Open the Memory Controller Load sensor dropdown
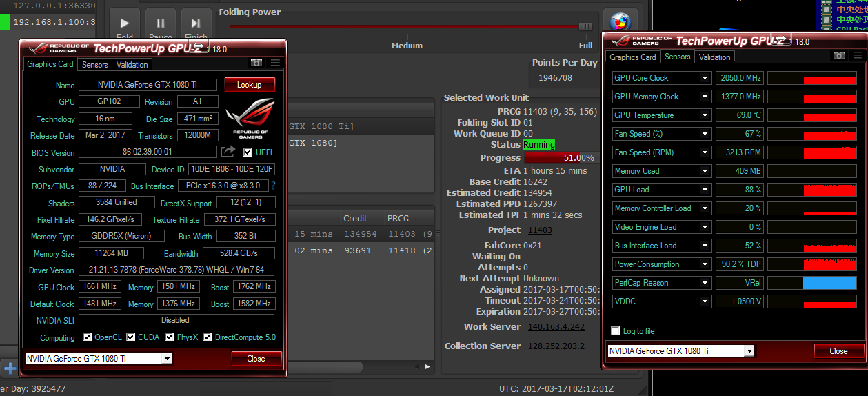 coord(705,208)
